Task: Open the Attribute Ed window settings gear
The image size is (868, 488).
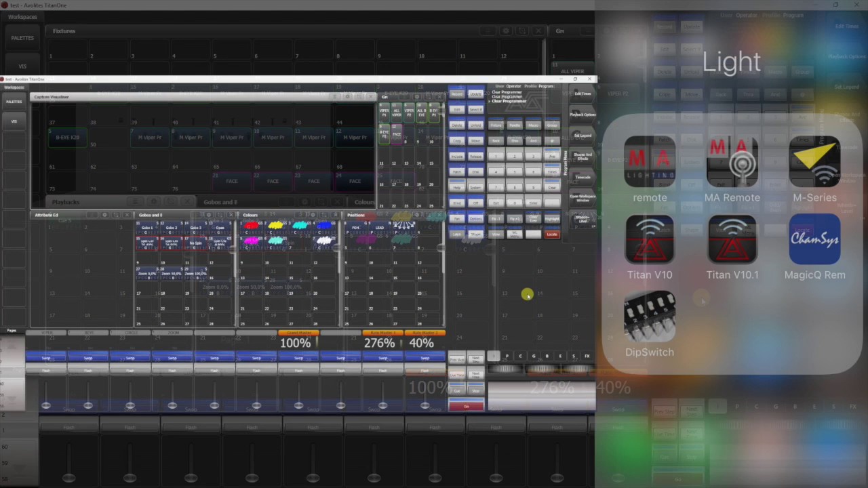Action: click(x=104, y=215)
